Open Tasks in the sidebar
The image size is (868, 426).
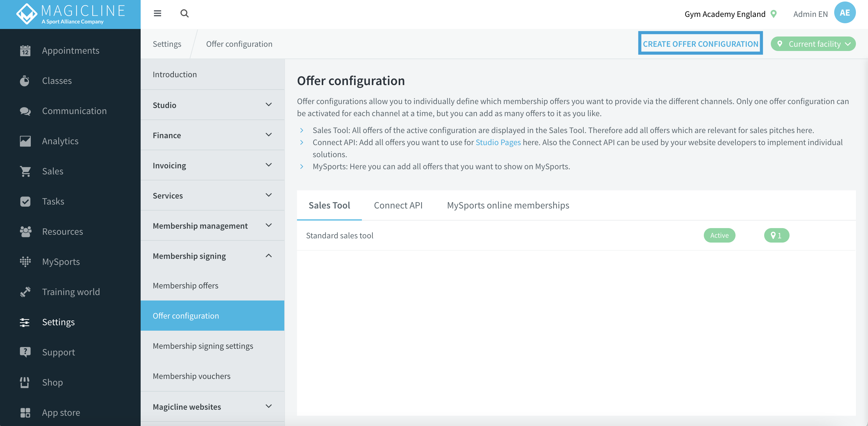click(x=70, y=201)
